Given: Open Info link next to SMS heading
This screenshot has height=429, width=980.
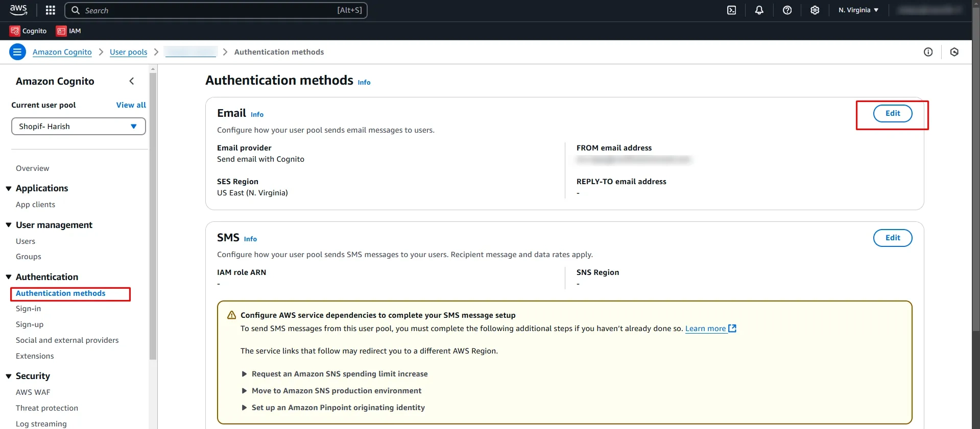Looking at the screenshot, I should (x=250, y=239).
